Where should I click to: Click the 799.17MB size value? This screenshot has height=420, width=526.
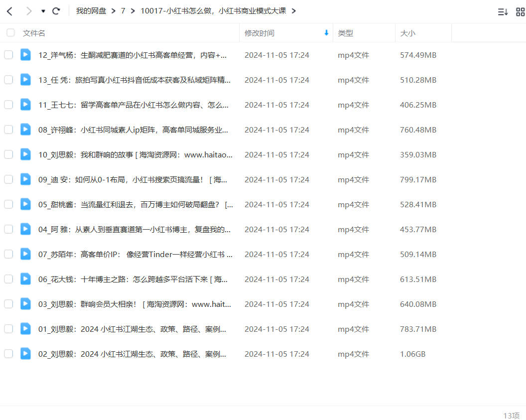[418, 179]
